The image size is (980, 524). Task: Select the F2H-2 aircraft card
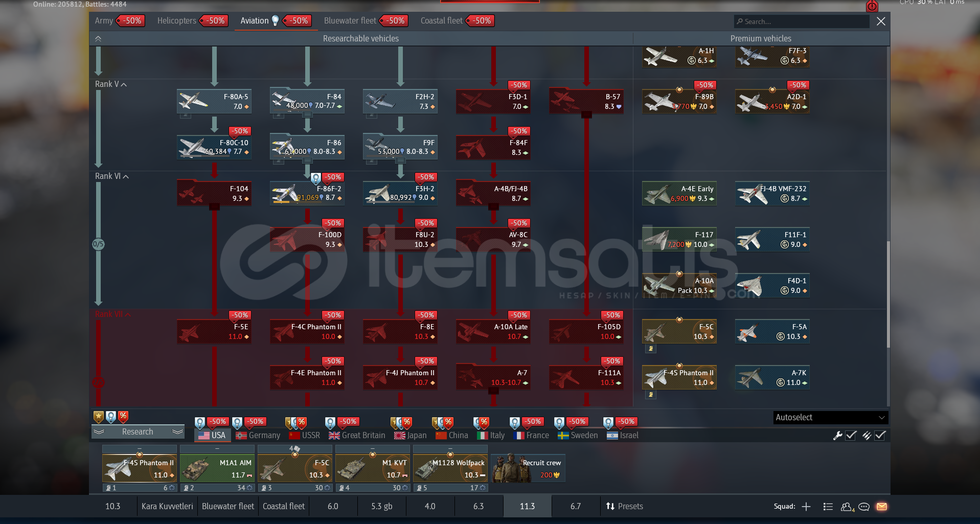tap(400, 101)
